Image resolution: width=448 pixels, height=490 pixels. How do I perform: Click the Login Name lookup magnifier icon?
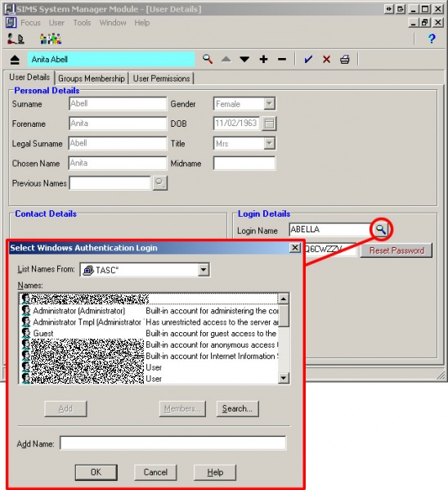click(380, 229)
